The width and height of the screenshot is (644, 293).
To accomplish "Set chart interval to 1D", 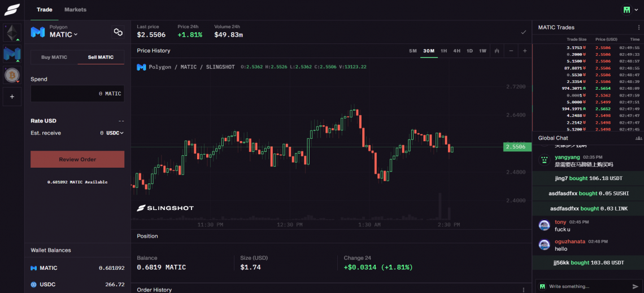I will click(469, 51).
